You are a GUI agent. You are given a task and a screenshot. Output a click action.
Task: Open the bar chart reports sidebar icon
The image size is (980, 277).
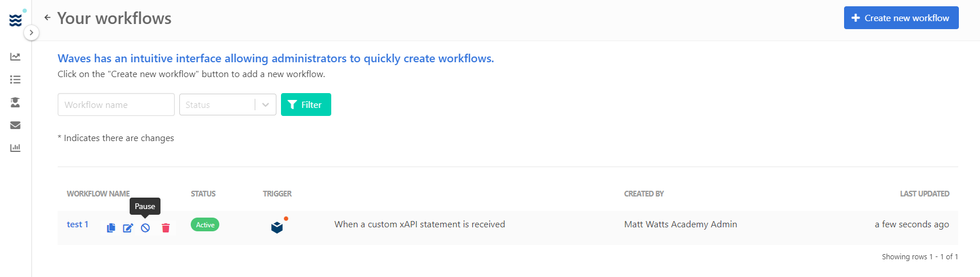coord(15,148)
